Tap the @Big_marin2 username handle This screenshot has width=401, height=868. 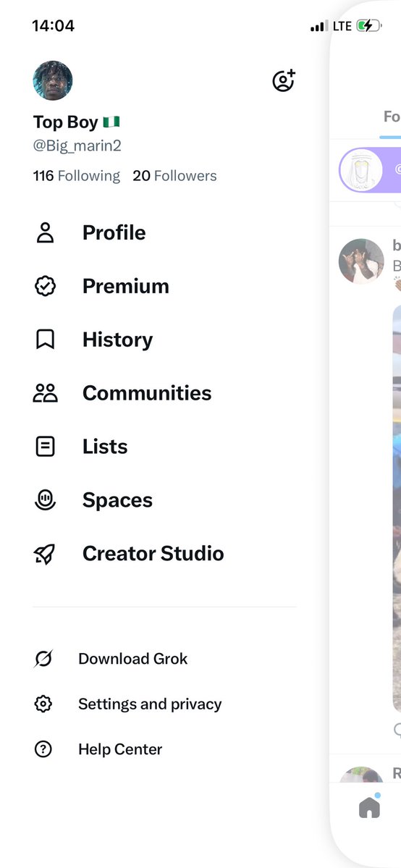click(77, 146)
